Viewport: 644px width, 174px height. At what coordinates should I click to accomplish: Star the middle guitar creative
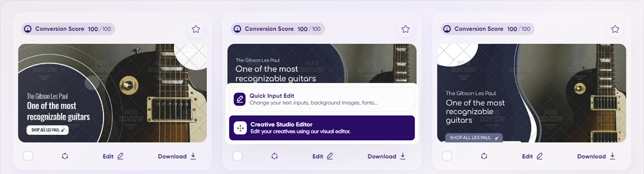[405, 29]
